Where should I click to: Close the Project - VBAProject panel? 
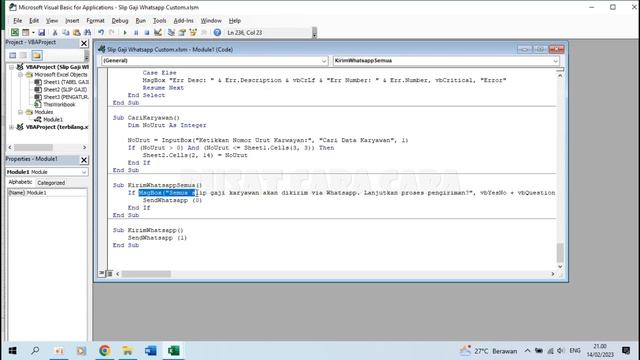coord(84,43)
